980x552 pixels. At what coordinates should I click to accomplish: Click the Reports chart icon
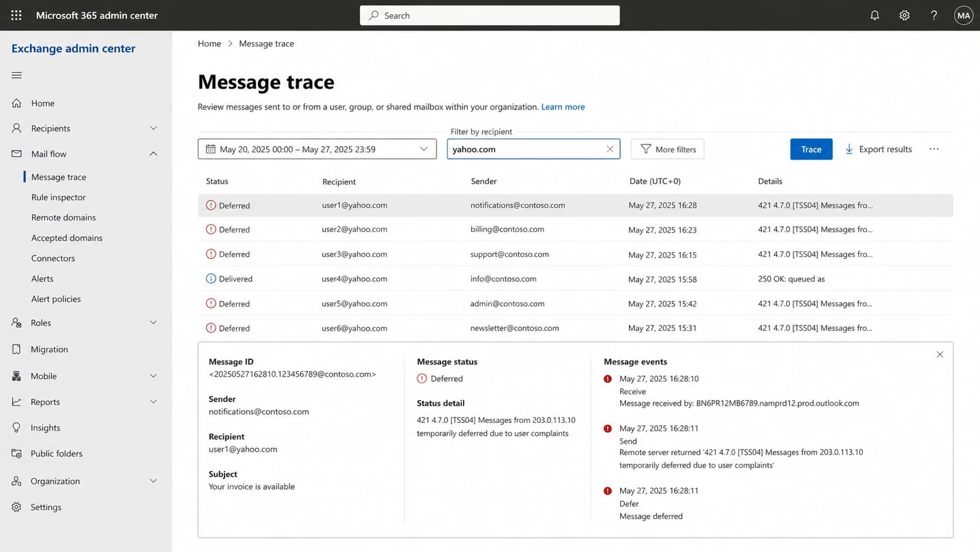[x=16, y=402]
